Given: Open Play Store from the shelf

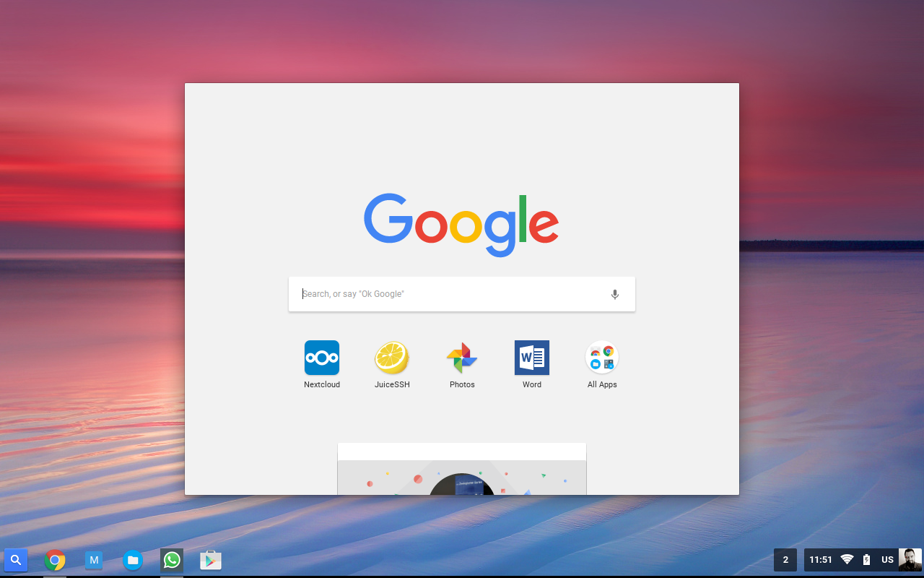Looking at the screenshot, I should (211, 560).
